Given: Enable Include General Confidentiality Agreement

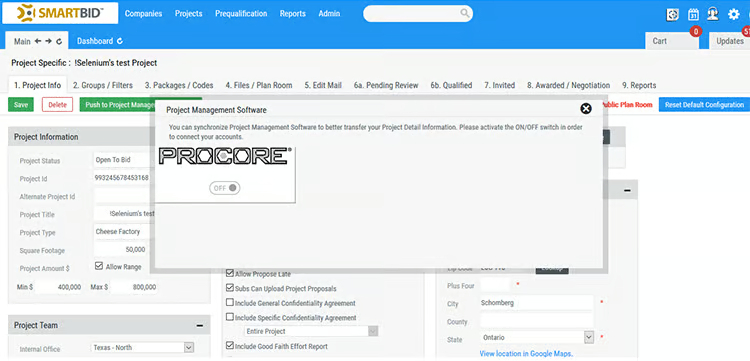Looking at the screenshot, I should (230, 303).
